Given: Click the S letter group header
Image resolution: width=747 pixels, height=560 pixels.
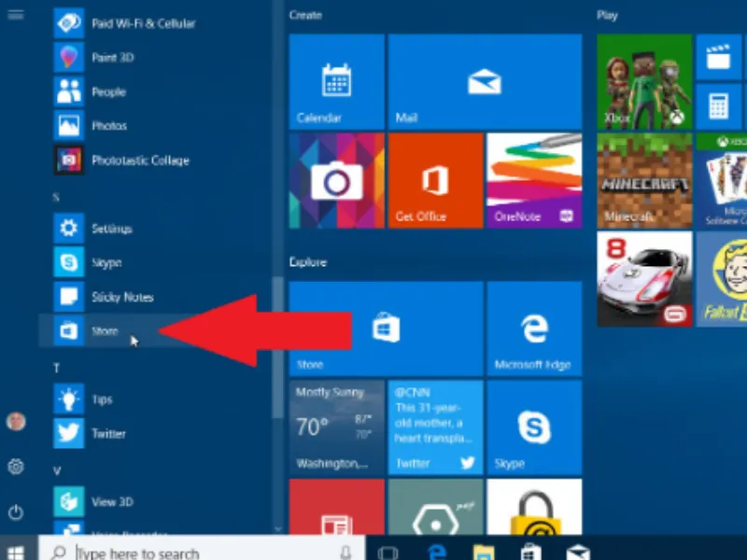Looking at the screenshot, I should [56, 197].
